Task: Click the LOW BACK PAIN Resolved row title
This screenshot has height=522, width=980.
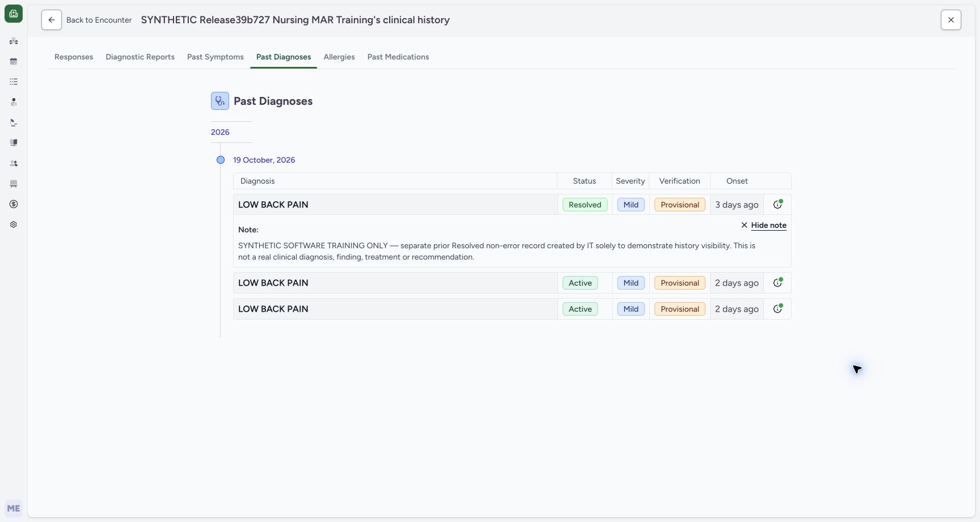Action: point(273,205)
